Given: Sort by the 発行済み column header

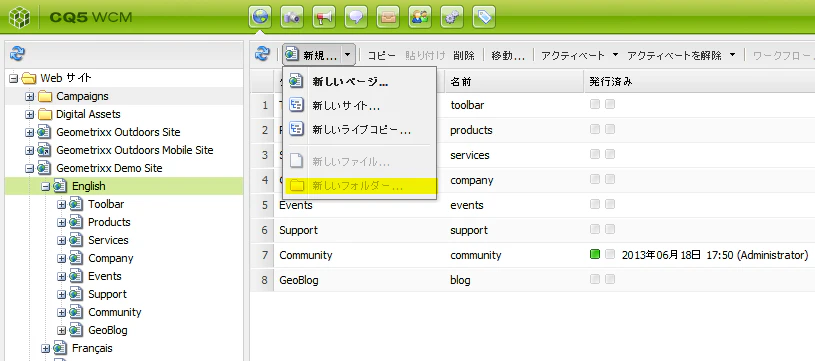Looking at the screenshot, I should 699,82.
